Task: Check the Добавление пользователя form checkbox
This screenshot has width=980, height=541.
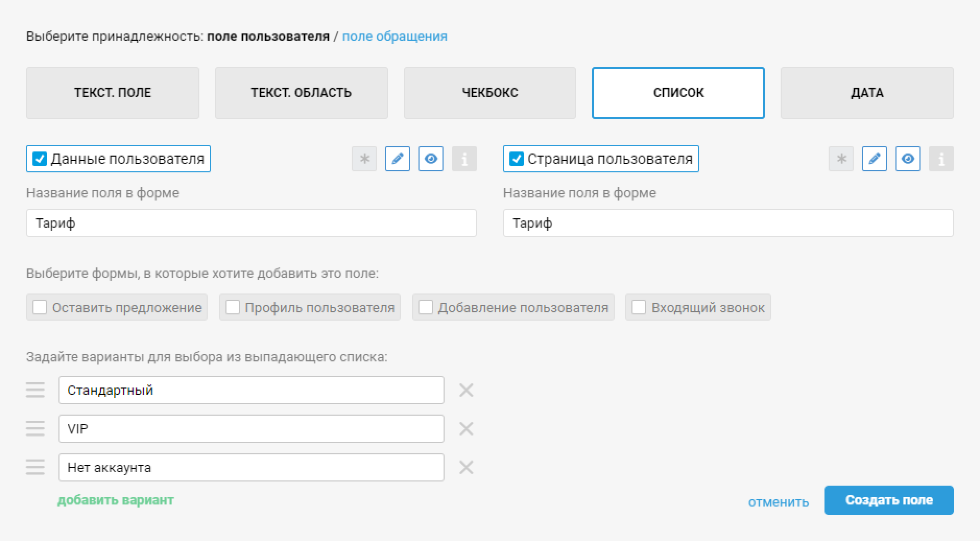Action: point(426,307)
